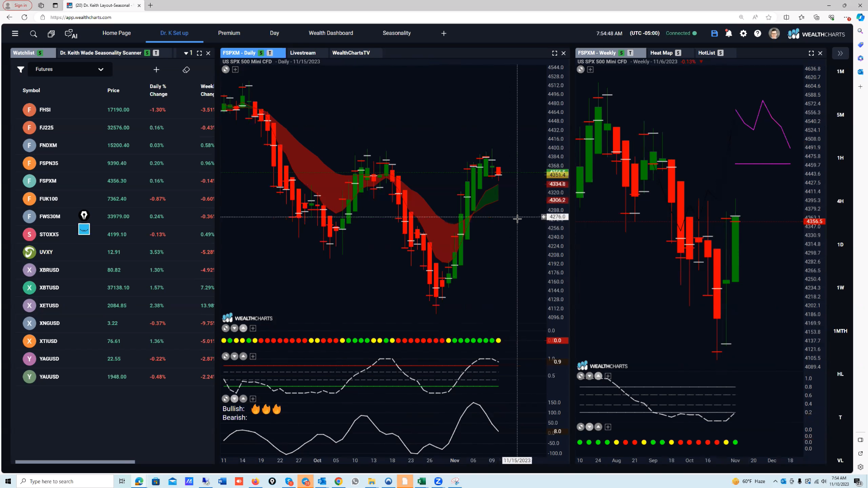Move daily dots indicator pane down
This screenshot has width=868, height=488.
click(235, 328)
